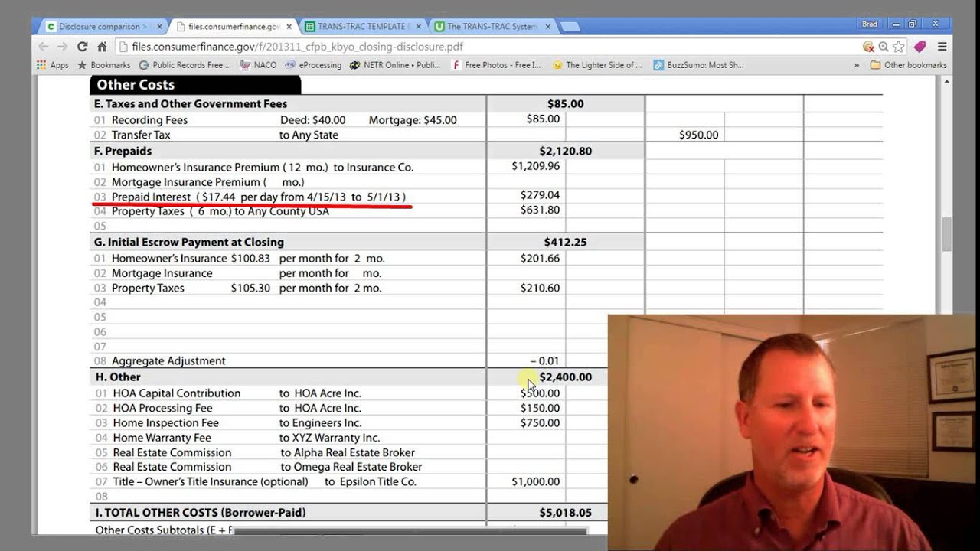Screen dimensions: 980x551
Task: Open the NETR Online bookmark
Action: (x=394, y=65)
